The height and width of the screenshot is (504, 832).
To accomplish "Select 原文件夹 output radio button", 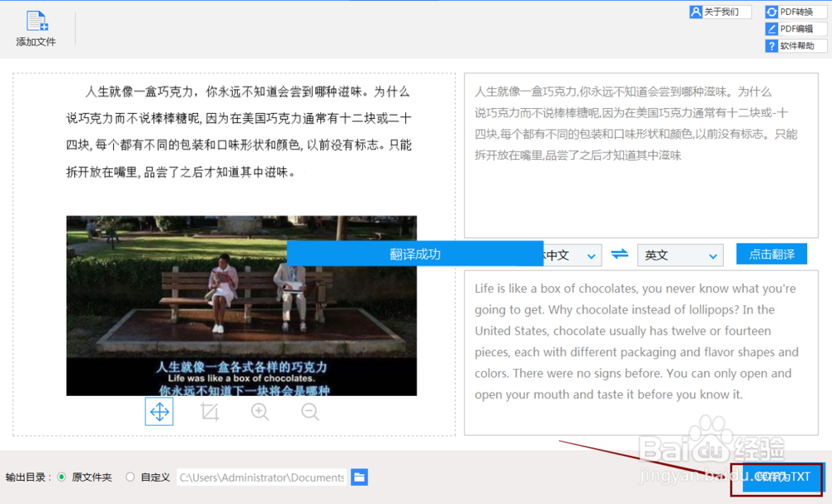I will click(62, 477).
